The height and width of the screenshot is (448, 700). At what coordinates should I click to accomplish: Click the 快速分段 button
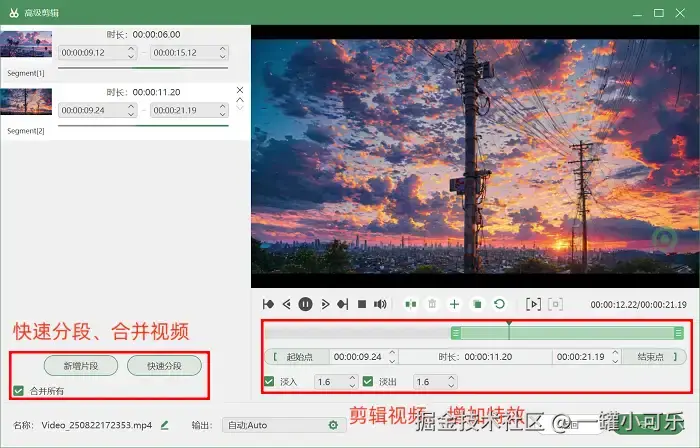pos(164,366)
